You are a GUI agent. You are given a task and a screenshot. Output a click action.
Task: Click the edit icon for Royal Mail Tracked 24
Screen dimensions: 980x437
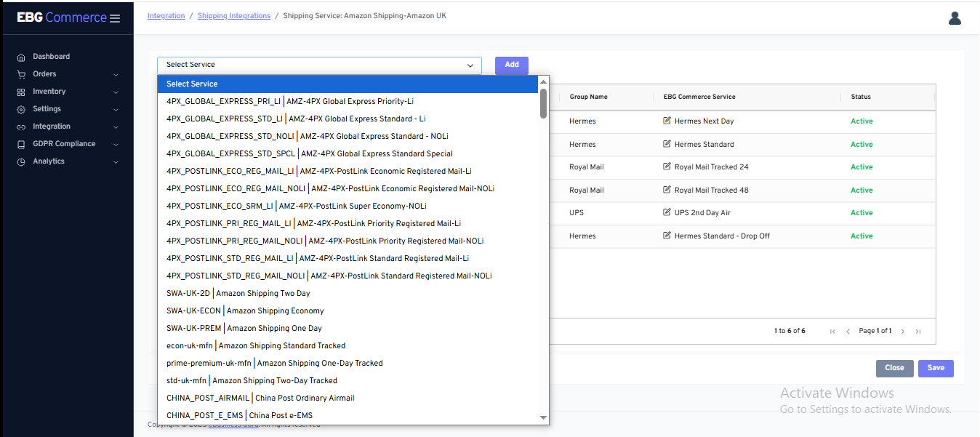coord(667,167)
